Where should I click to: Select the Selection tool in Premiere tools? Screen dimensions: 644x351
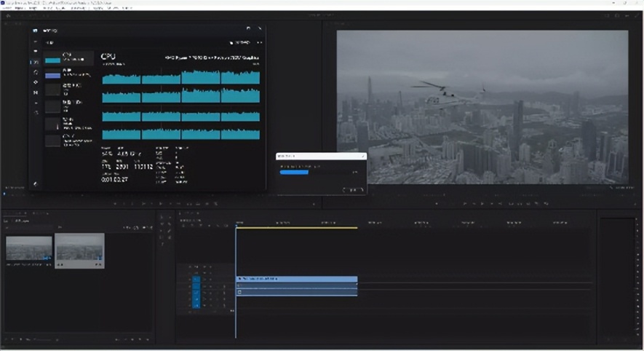point(162,218)
